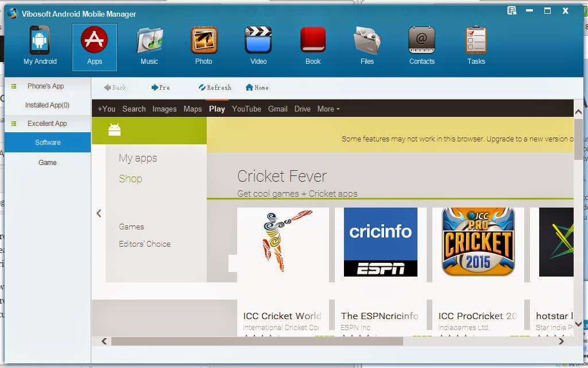Collapse the Excellent App group
Screen dimensions: 588x368
14,124
